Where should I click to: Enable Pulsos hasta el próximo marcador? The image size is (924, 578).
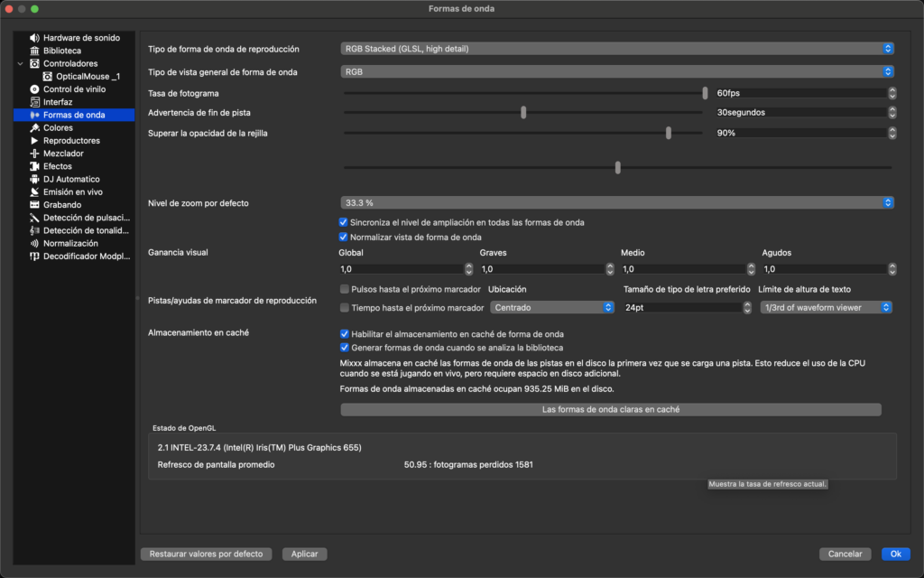345,289
